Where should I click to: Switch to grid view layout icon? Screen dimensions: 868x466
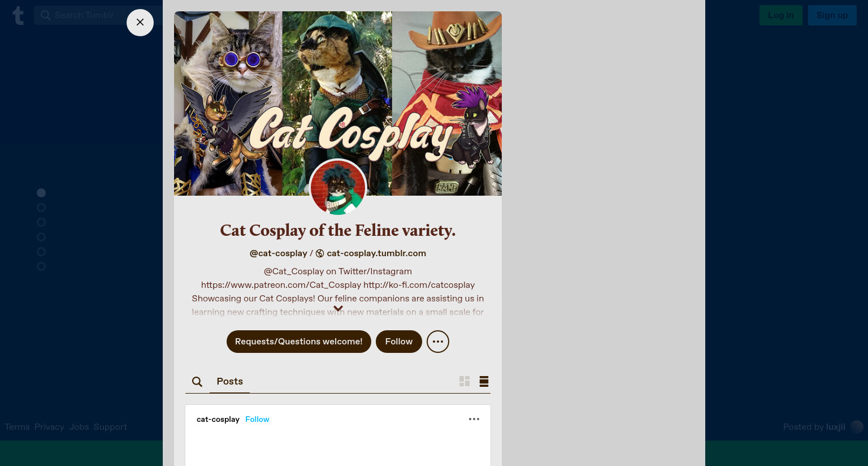point(465,381)
